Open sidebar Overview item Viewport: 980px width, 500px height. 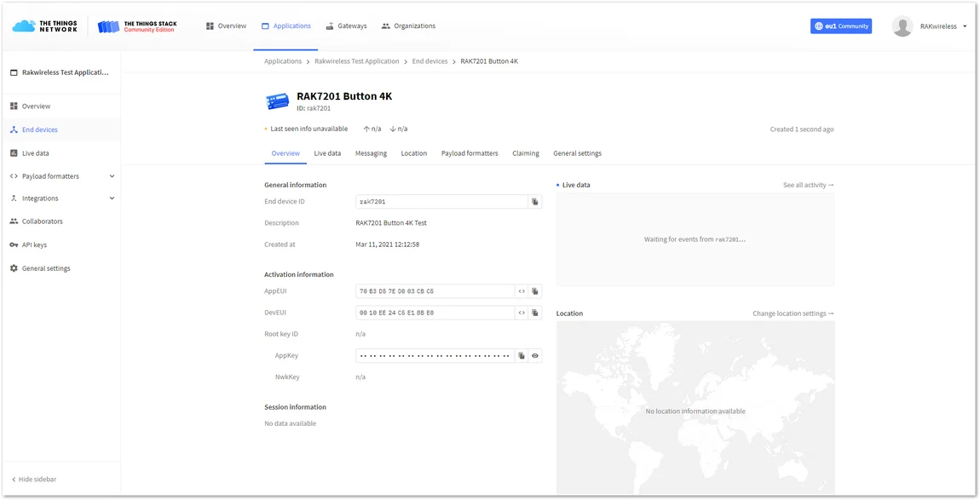click(x=61, y=106)
